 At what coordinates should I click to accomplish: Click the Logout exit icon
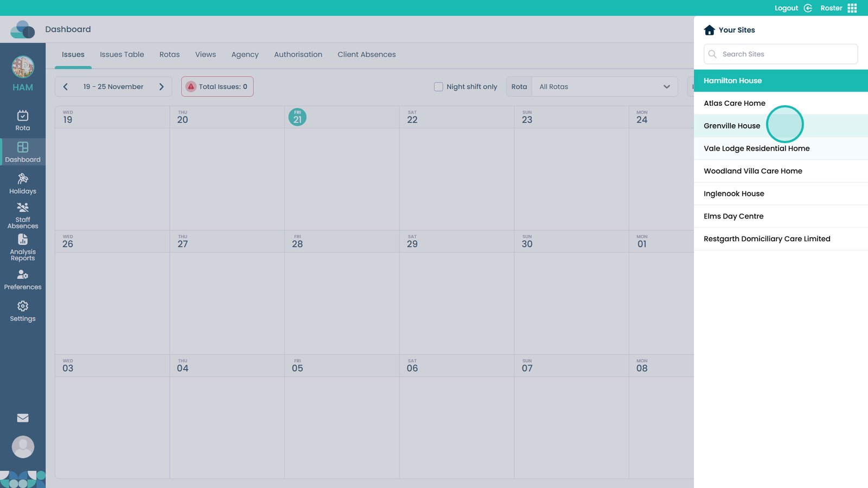click(x=808, y=8)
